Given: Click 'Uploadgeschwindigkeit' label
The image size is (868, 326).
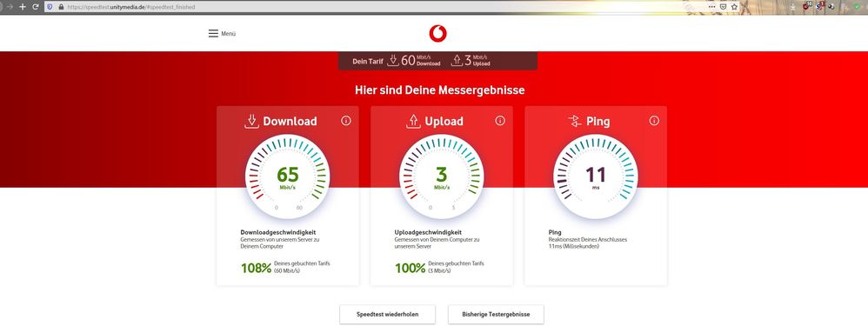Looking at the screenshot, I should pyautogui.click(x=429, y=232).
